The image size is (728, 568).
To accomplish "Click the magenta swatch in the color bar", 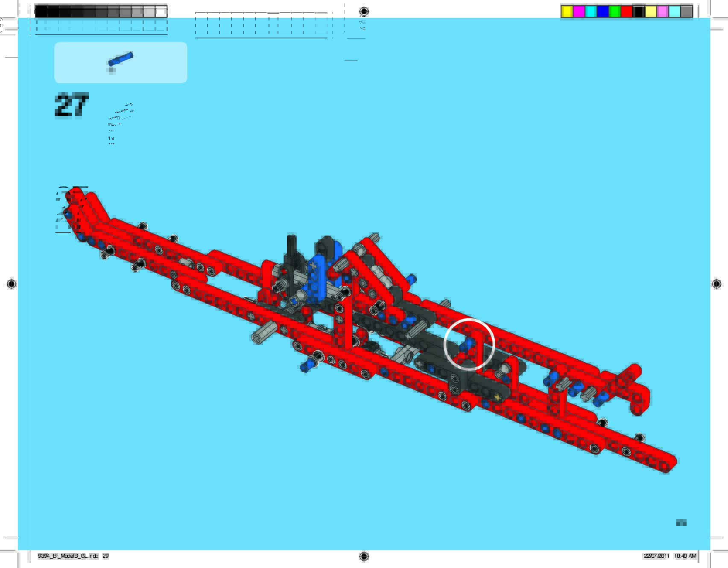I will click(x=579, y=12).
